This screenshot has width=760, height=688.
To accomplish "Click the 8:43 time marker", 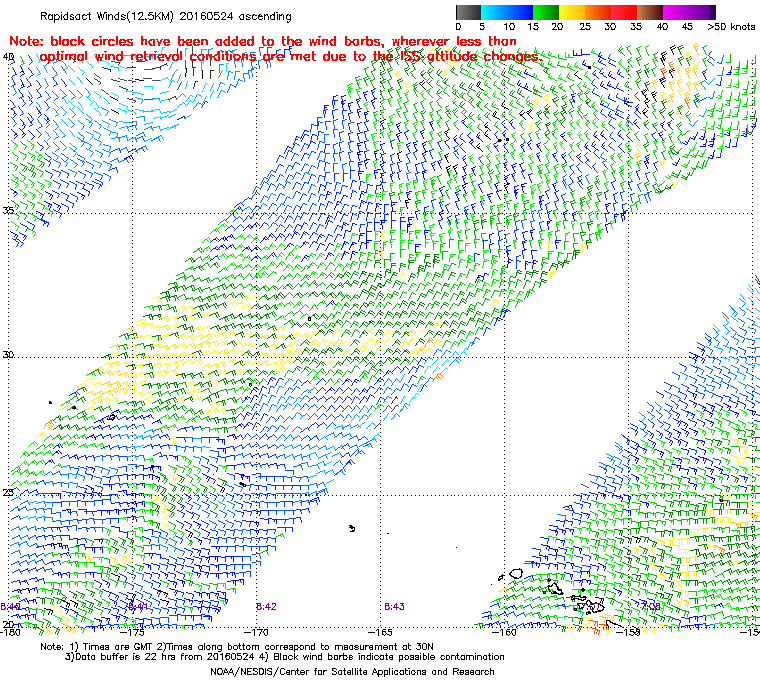I will point(394,607).
